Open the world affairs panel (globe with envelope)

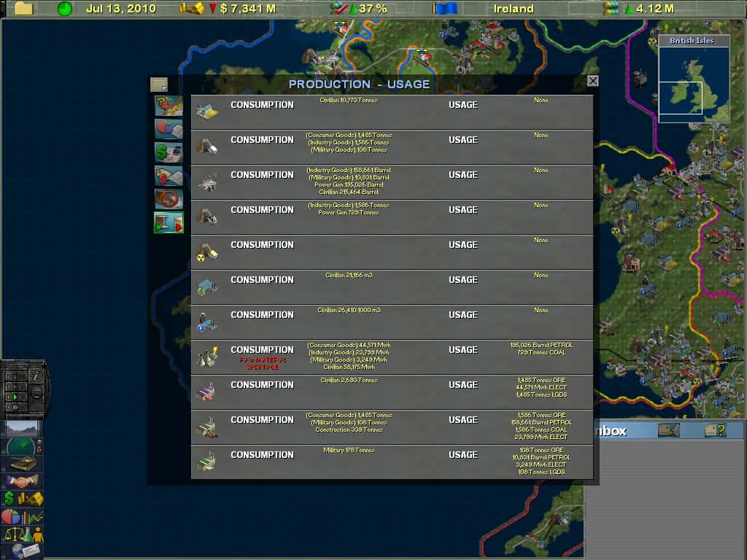(x=20, y=549)
